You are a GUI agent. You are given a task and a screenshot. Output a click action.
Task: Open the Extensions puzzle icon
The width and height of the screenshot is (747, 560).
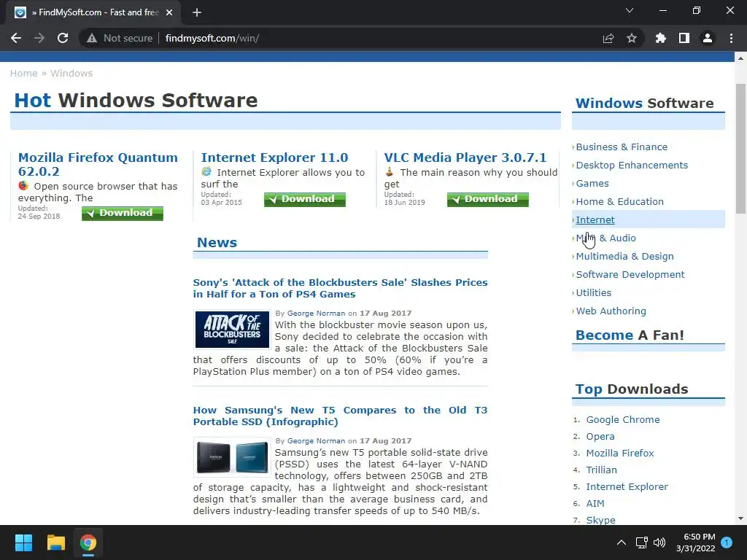pos(661,38)
